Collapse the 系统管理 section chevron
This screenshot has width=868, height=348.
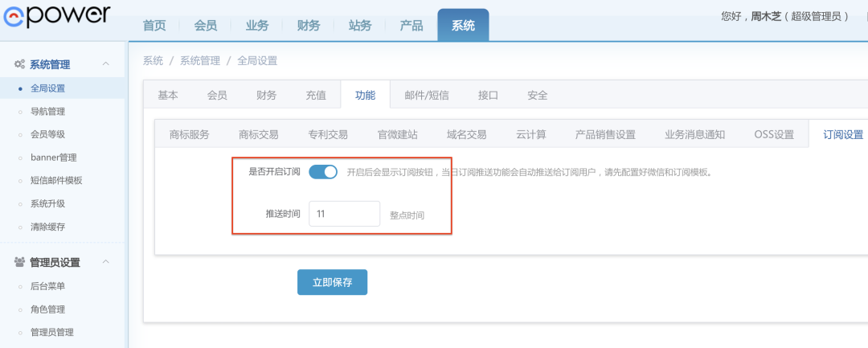point(105,64)
